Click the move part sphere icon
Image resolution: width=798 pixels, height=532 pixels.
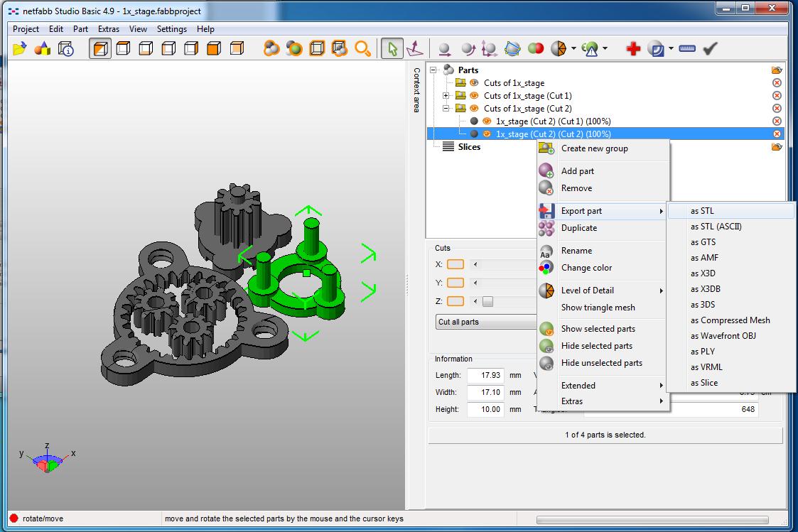tap(444, 49)
